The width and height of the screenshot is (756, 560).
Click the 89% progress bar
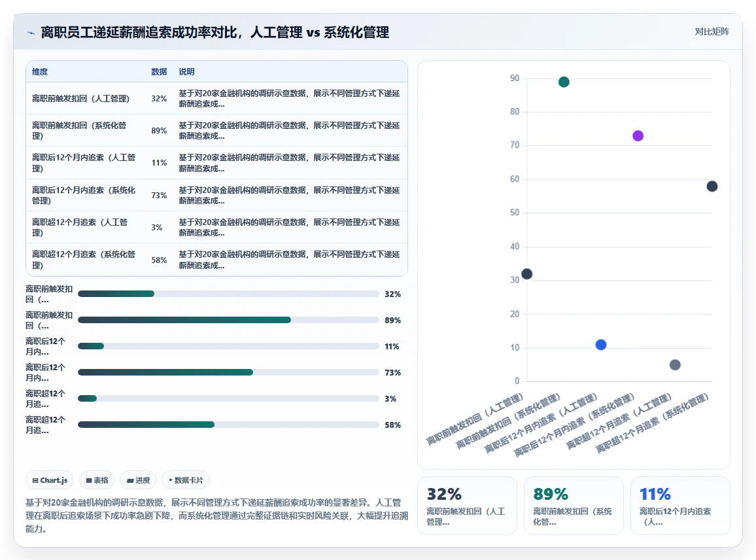click(228, 320)
